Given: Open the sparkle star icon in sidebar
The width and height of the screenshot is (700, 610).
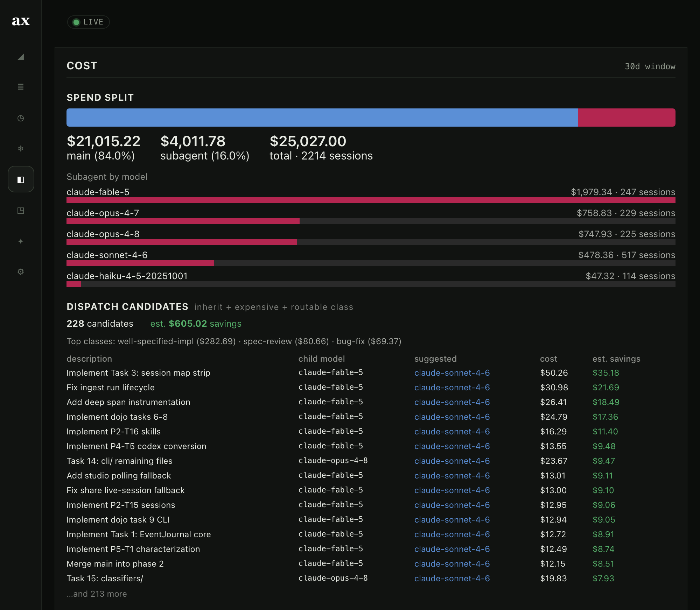Looking at the screenshot, I should point(21,241).
